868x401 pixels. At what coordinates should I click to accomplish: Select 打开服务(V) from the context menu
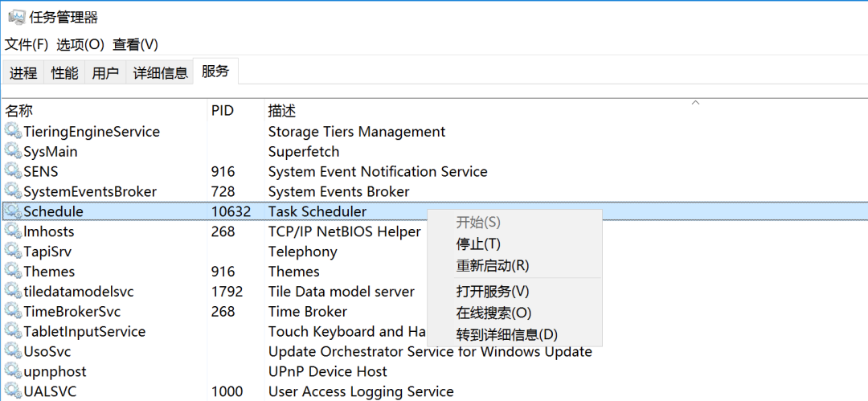493,291
